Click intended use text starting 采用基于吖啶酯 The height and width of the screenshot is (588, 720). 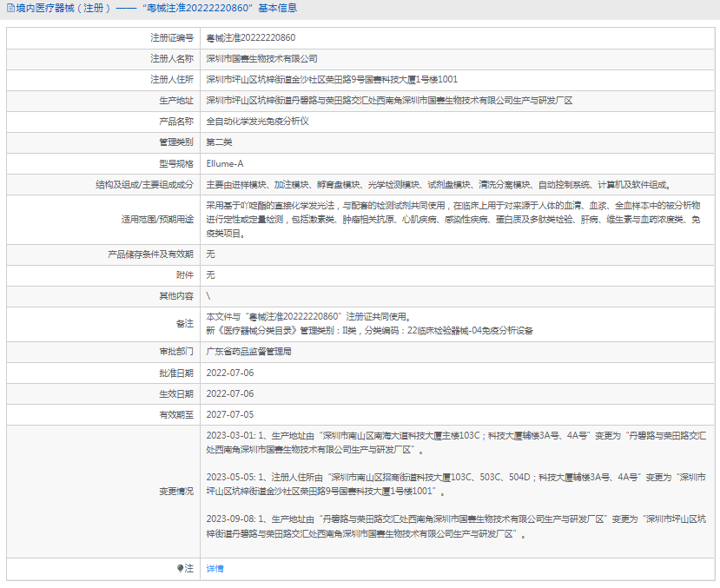[453, 220]
